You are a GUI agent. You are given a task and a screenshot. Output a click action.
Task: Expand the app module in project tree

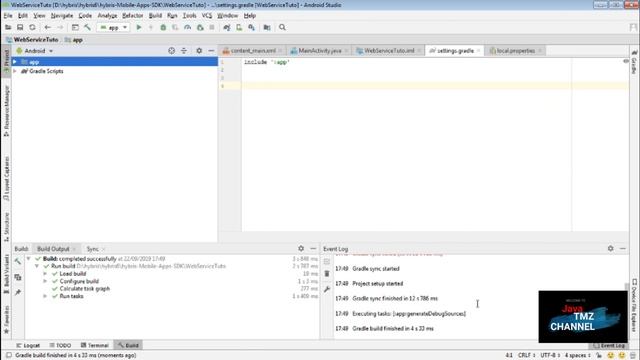[15, 62]
